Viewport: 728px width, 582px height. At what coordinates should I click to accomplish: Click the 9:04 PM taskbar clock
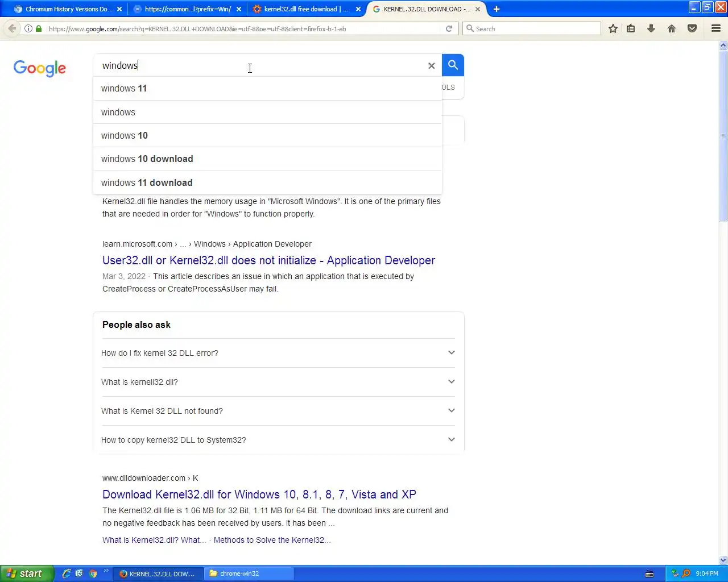(707, 574)
